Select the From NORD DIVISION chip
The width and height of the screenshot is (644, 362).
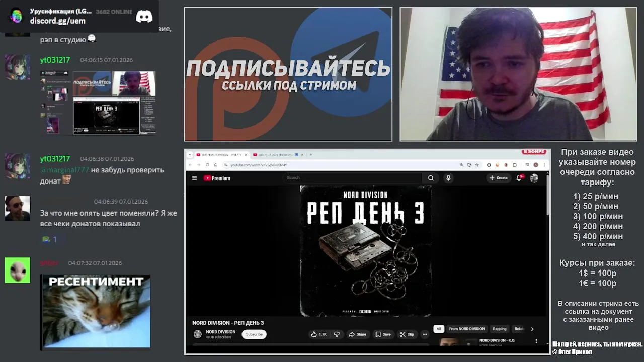(467, 329)
